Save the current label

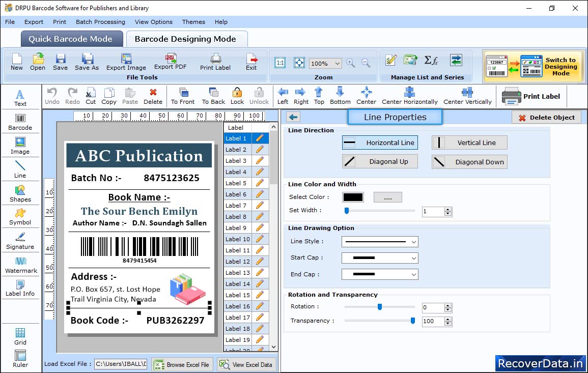[60, 62]
